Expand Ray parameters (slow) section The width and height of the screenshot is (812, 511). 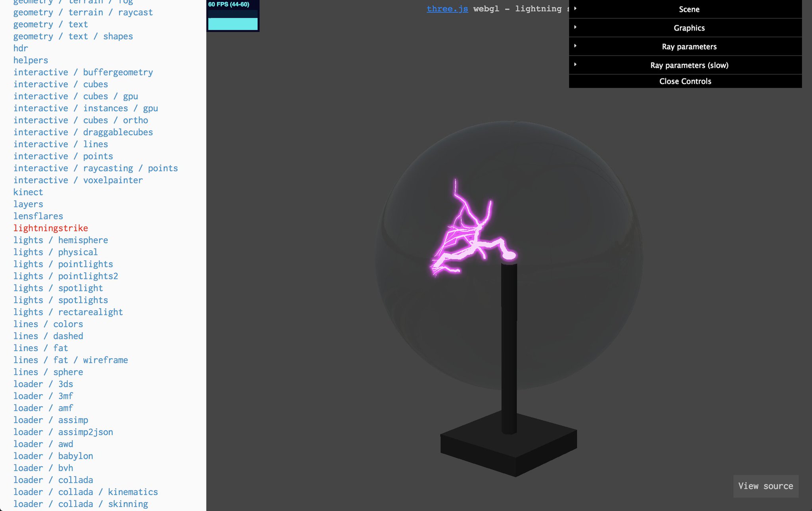point(689,65)
